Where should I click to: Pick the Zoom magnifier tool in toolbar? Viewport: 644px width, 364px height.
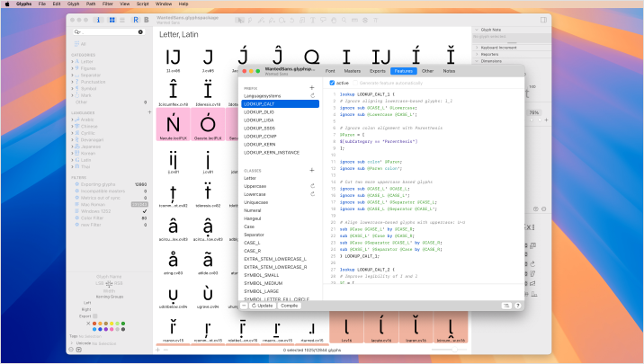[x=344, y=20]
